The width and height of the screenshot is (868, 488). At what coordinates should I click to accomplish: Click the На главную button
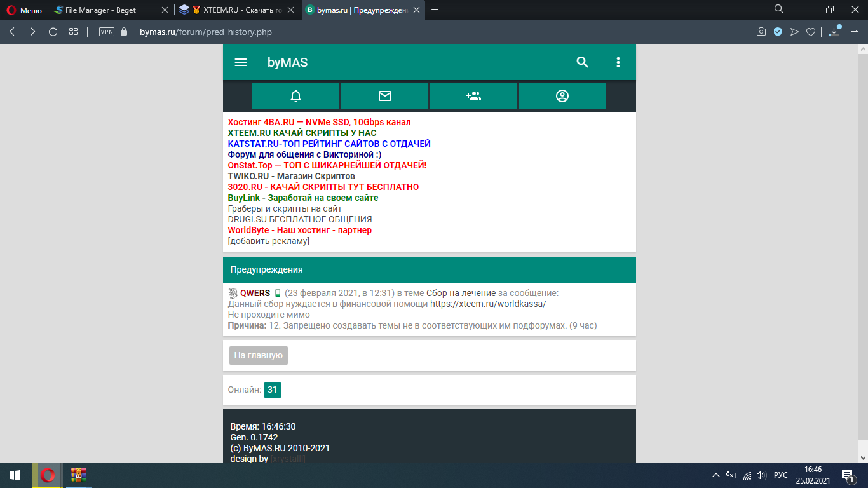(259, 356)
